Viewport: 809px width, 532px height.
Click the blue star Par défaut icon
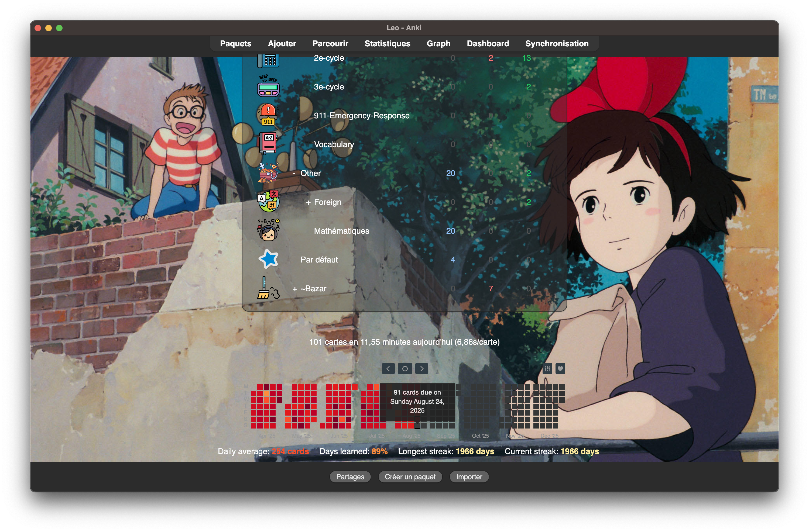coord(269,259)
